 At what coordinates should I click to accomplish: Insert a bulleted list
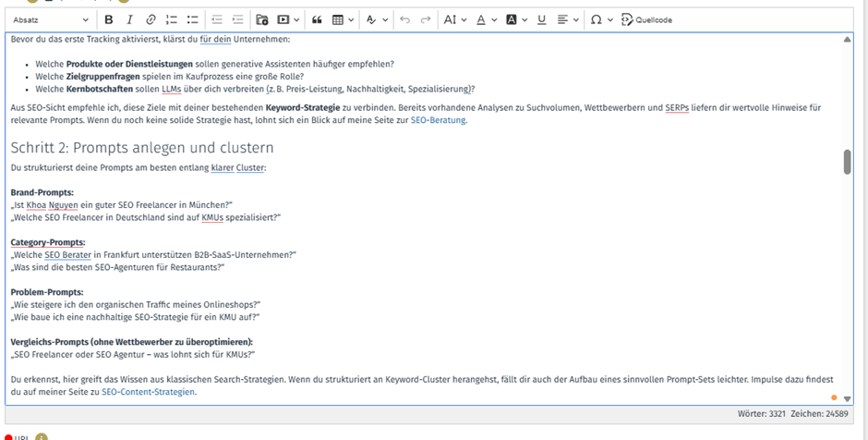tap(193, 19)
